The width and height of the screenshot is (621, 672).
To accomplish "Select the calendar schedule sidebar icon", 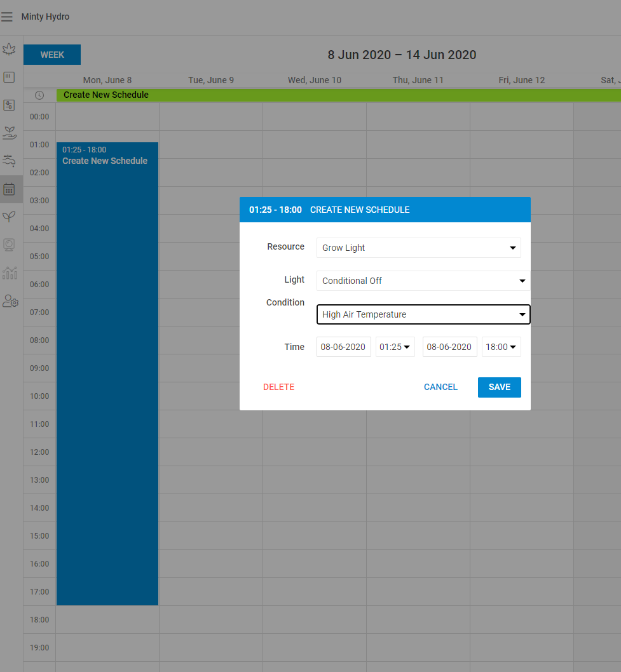I will (9, 189).
